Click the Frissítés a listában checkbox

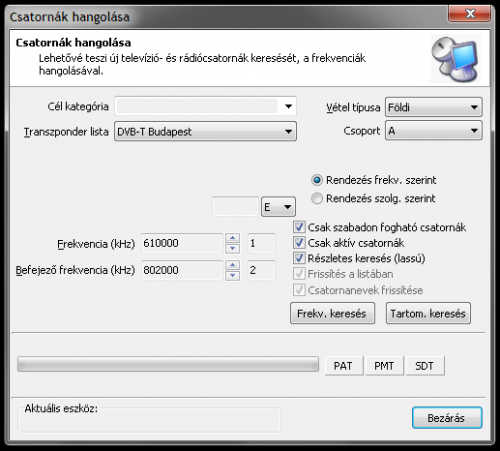point(299,274)
